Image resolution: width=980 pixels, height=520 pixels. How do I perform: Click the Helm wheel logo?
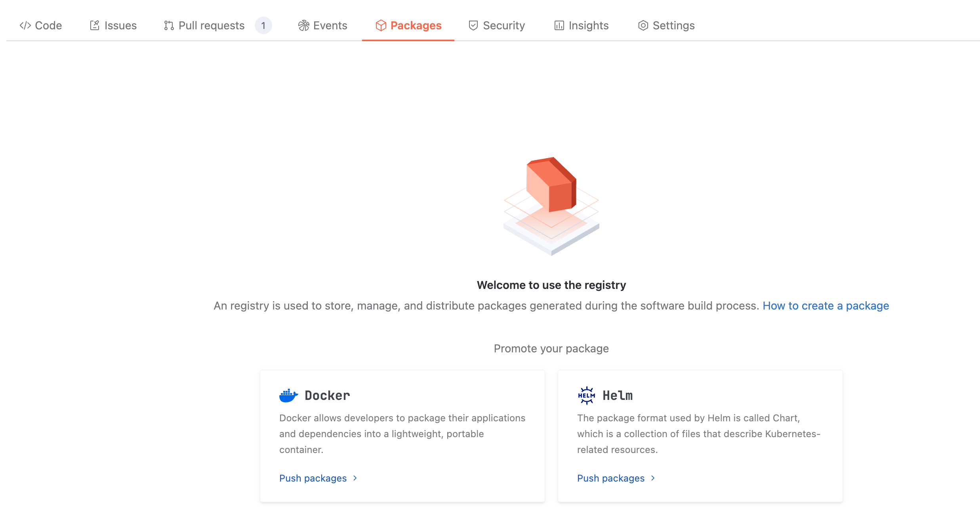586,396
